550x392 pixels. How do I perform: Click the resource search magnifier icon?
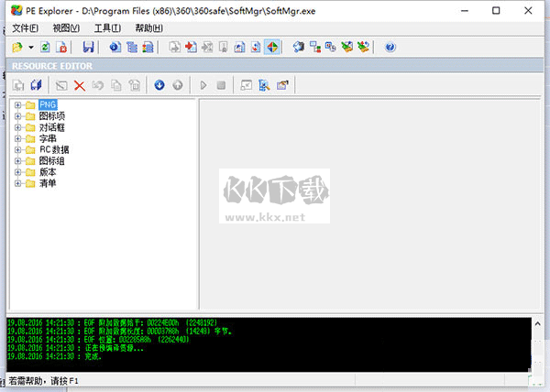(264, 85)
